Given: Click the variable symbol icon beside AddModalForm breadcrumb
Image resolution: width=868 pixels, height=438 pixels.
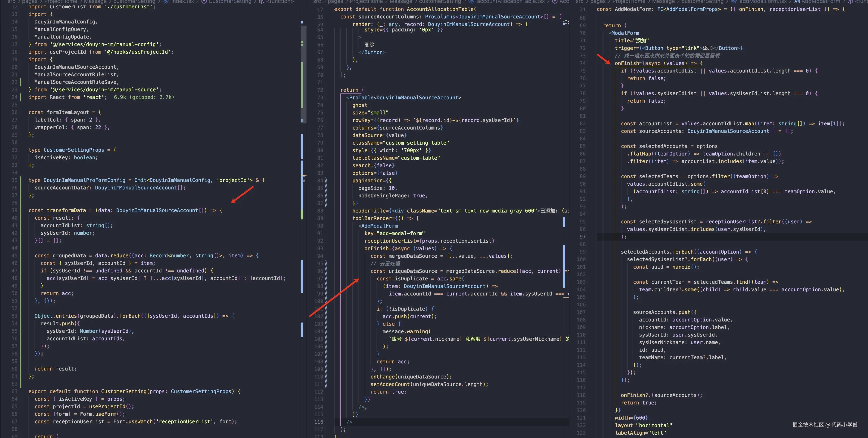Looking at the screenshot, I should 797,2.
